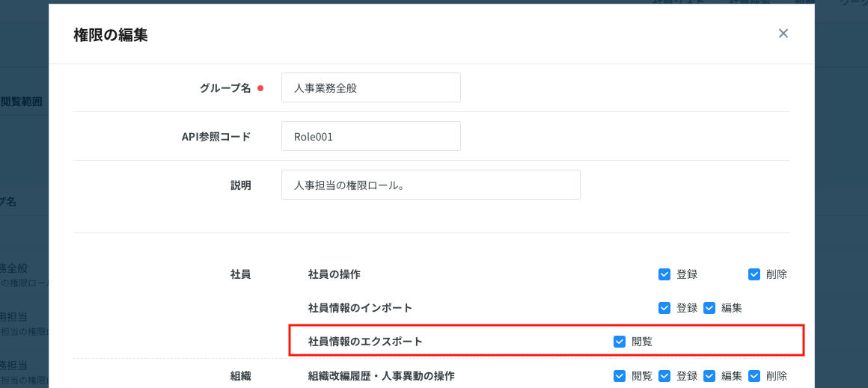Click the 説明 description text box
Viewport: 868px width, 388px height.
pyautogui.click(x=430, y=185)
